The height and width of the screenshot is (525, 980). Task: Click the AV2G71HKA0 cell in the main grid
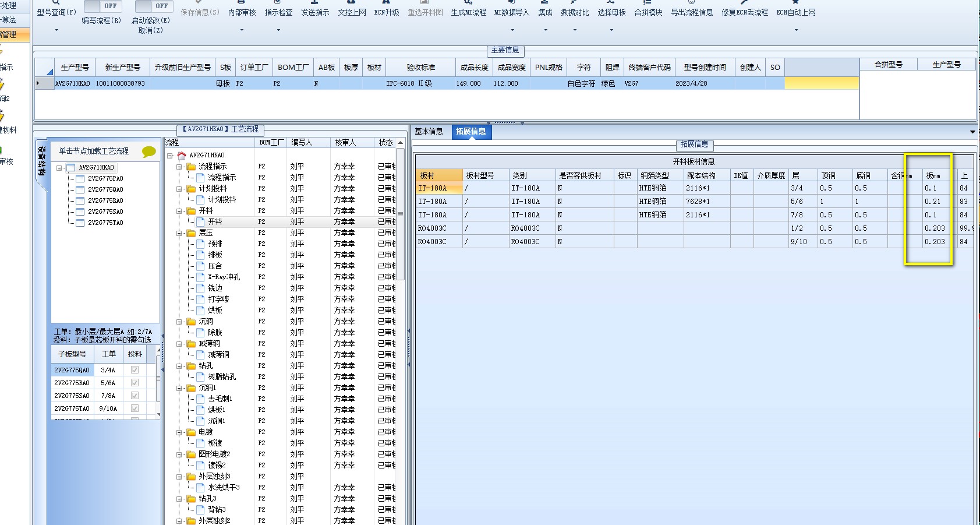(x=74, y=83)
